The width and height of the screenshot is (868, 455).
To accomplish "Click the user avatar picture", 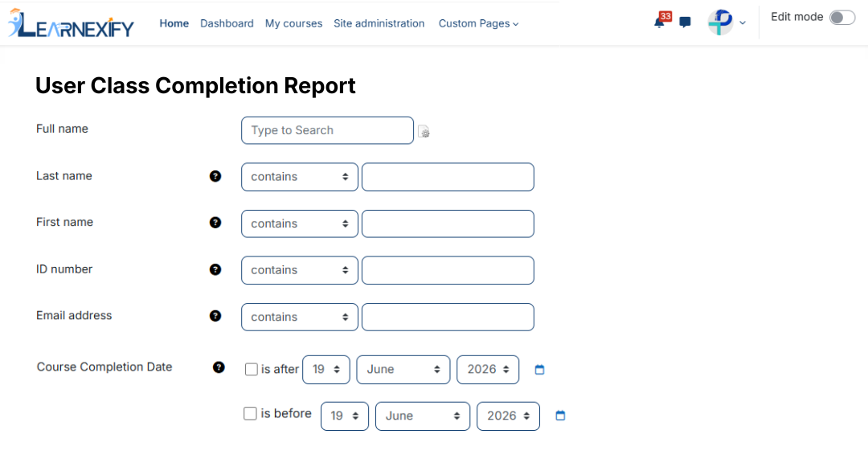I will (720, 23).
